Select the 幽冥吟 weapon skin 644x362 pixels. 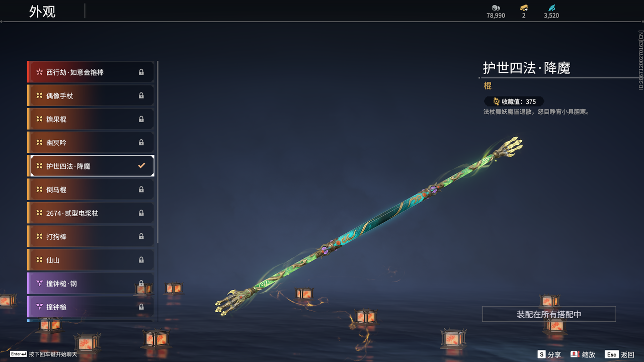(91, 142)
